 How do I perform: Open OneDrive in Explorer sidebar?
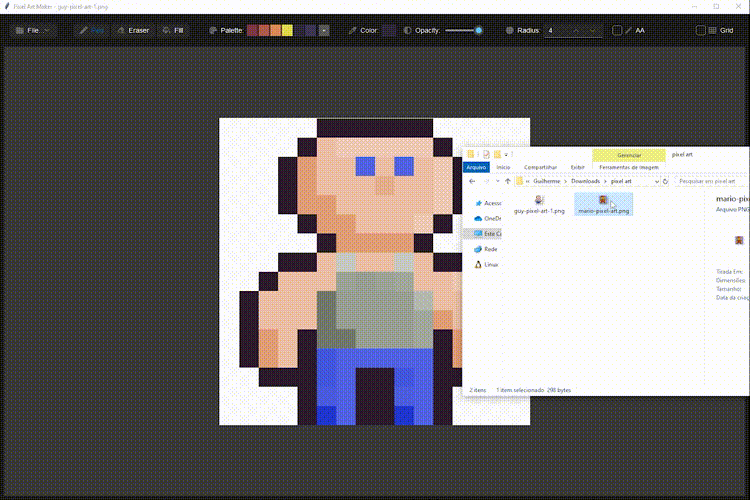pos(488,219)
